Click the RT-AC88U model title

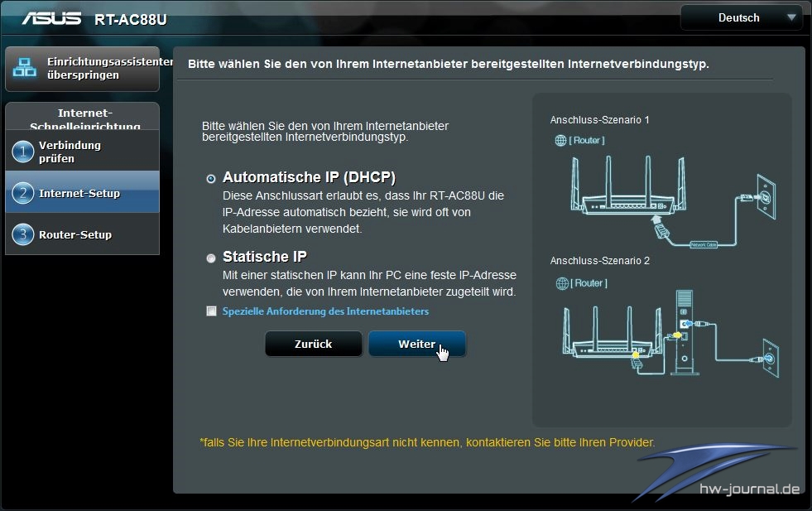click(131, 20)
